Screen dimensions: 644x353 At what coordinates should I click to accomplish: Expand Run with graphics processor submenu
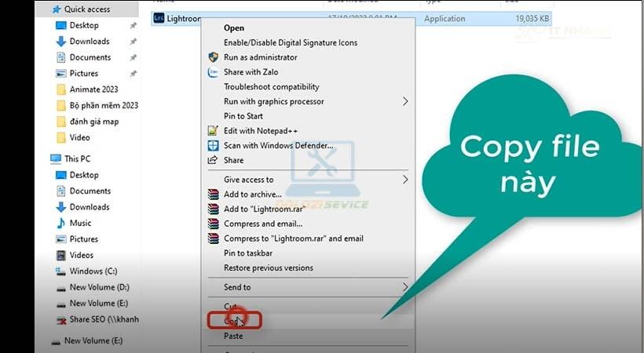(405, 101)
